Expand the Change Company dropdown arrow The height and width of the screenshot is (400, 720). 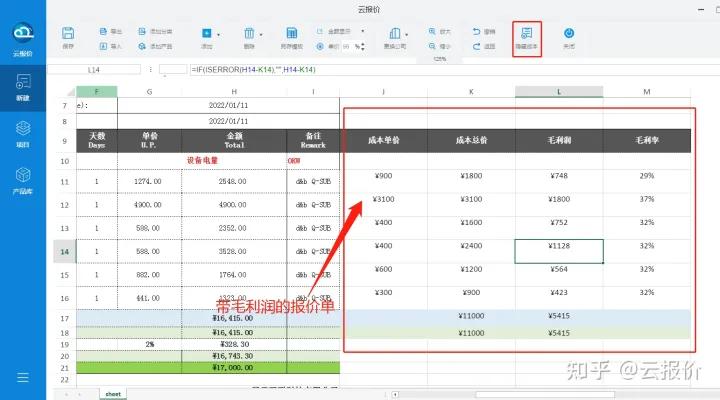pyautogui.click(x=406, y=34)
